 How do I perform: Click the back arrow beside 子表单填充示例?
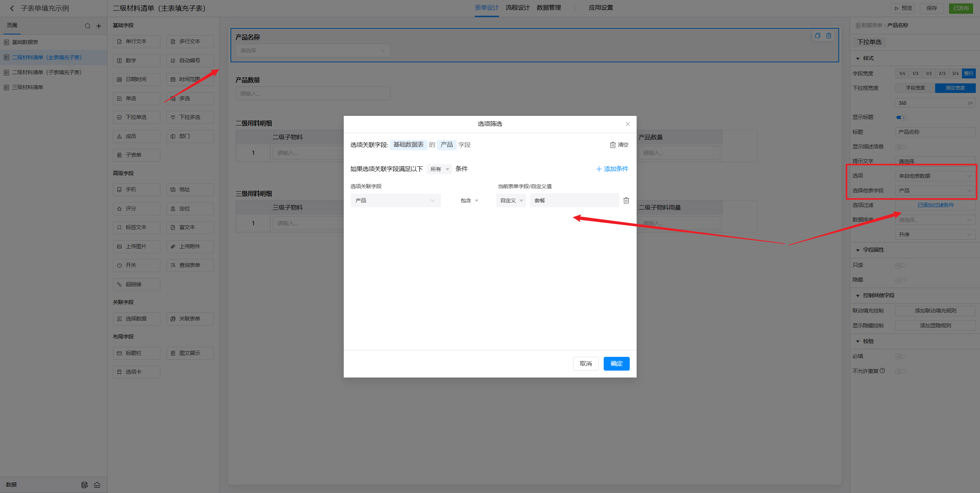12,8
